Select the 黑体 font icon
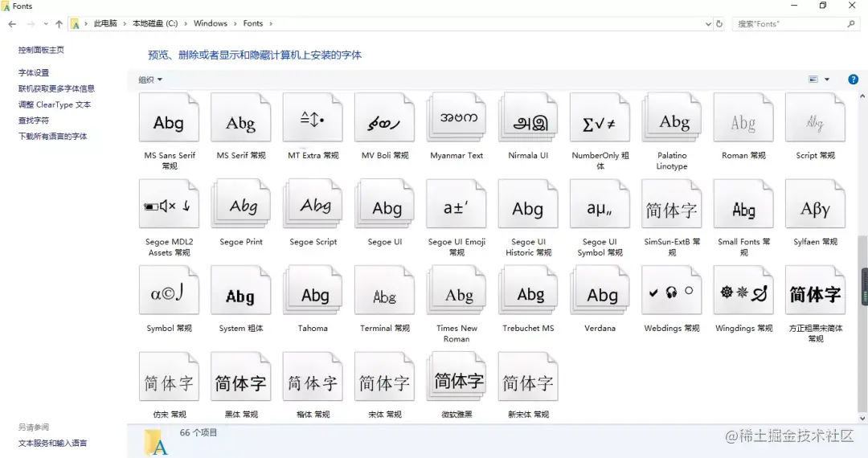868x458 pixels. point(241,376)
